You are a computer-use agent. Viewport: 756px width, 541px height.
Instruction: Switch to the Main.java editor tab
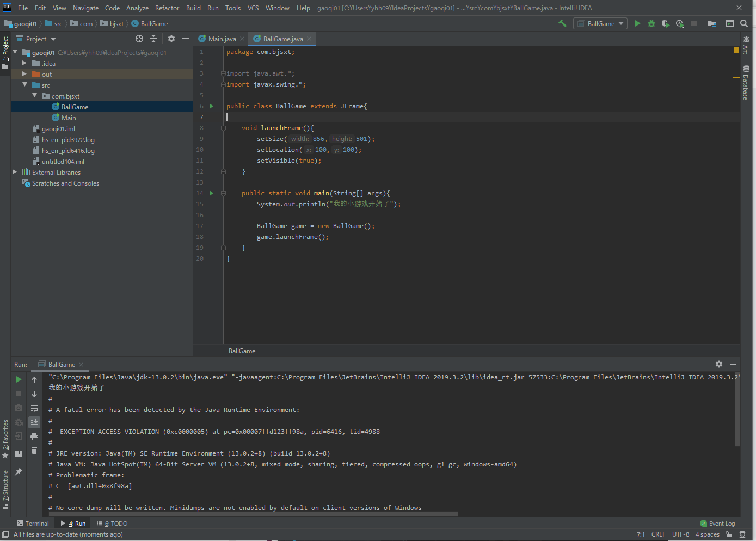tap(222, 39)
